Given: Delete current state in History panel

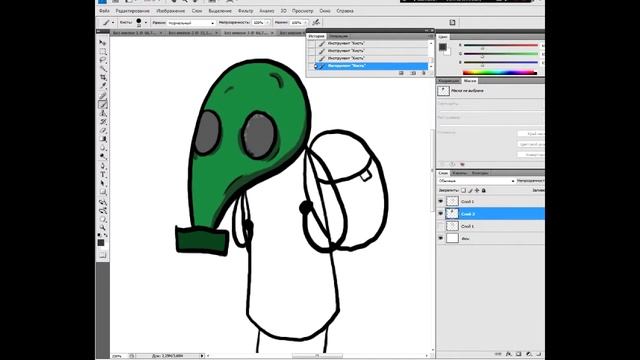Looking at the screenshot, I should click(423, 73).
